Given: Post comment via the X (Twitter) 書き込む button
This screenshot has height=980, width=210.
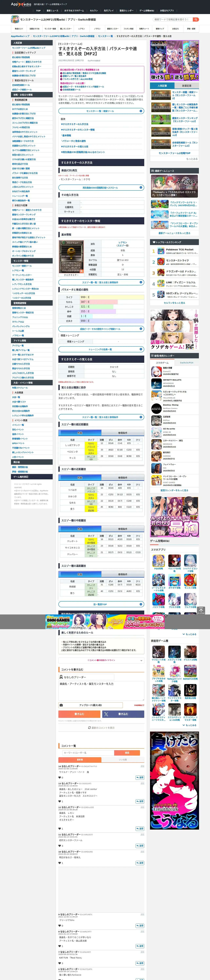Looking at the screenshot, I should tap(123, 714).
